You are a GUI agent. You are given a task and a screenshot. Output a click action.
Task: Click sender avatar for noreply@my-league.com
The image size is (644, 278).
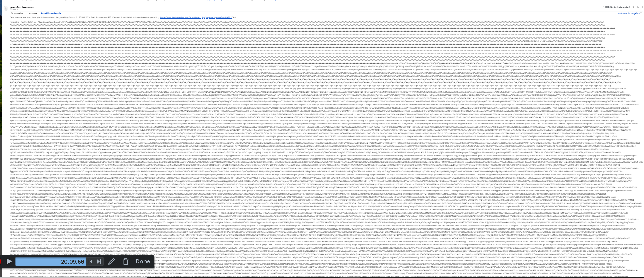coord(5,8)
